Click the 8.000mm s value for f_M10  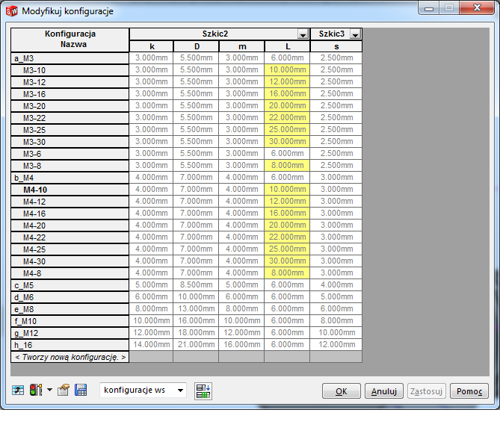point(336,320)
